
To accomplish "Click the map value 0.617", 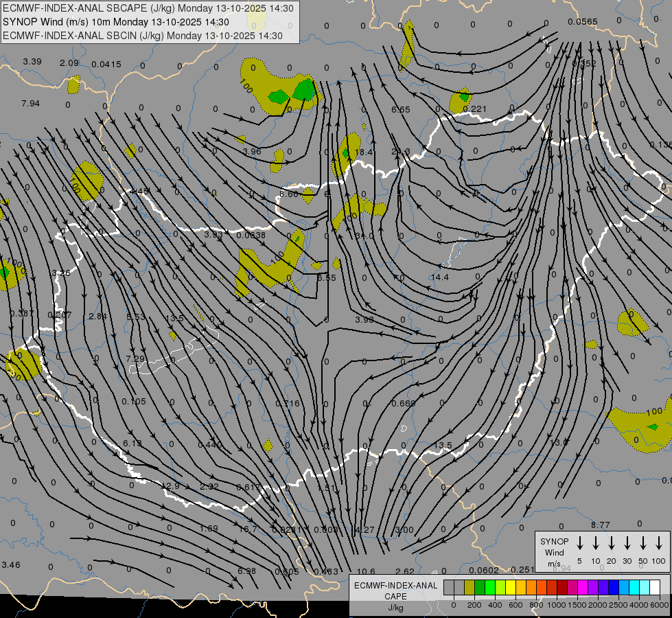I will [248, 488].
